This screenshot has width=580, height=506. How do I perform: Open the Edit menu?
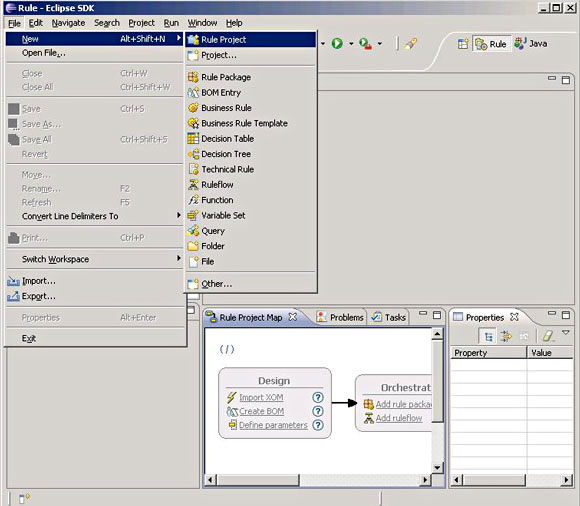[36, 23]
